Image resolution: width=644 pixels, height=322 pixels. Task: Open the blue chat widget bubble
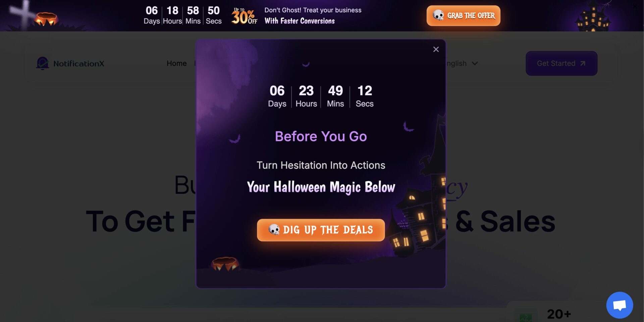pyautogui.click(x=620, y=305)
